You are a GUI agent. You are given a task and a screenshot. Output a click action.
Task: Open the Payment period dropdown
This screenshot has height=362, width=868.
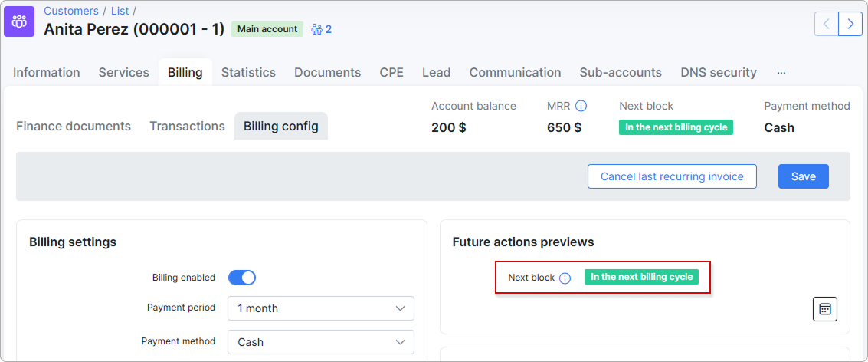(321, 308)
